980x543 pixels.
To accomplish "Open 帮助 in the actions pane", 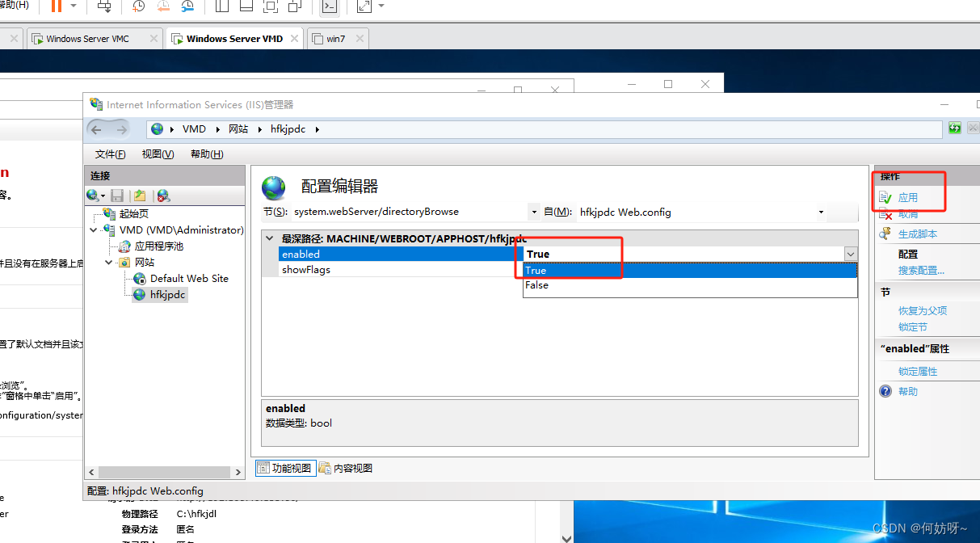I will point(908,392).
